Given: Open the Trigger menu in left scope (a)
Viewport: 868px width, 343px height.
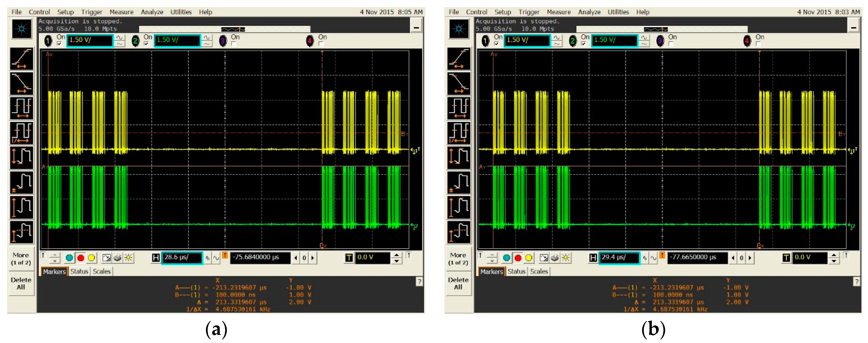Looking at the screenshot, I should tap(91, 12).
